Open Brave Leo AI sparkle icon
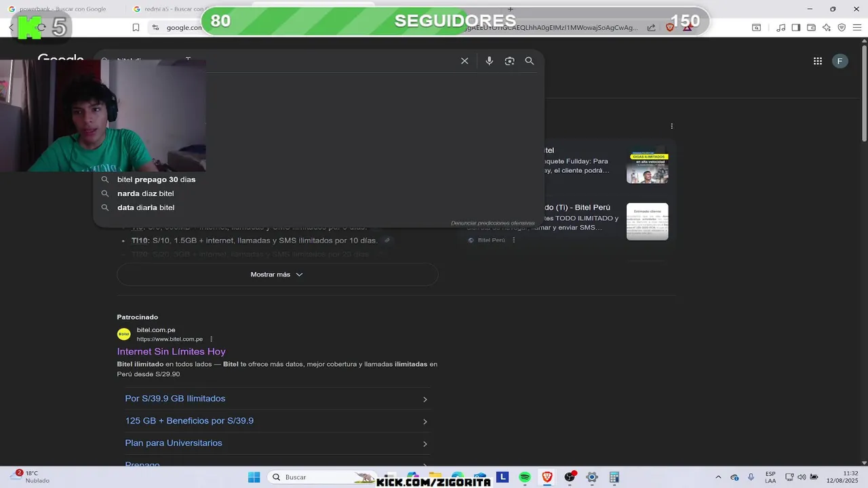This screenshot has width=868, height=488. point(827,28)
